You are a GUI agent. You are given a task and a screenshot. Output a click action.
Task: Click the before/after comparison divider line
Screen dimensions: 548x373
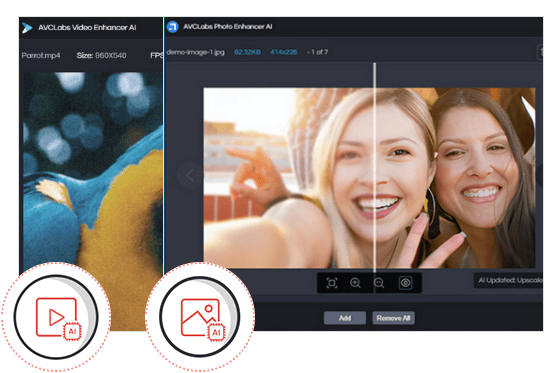pyautogui.click(x=375, y=168)
